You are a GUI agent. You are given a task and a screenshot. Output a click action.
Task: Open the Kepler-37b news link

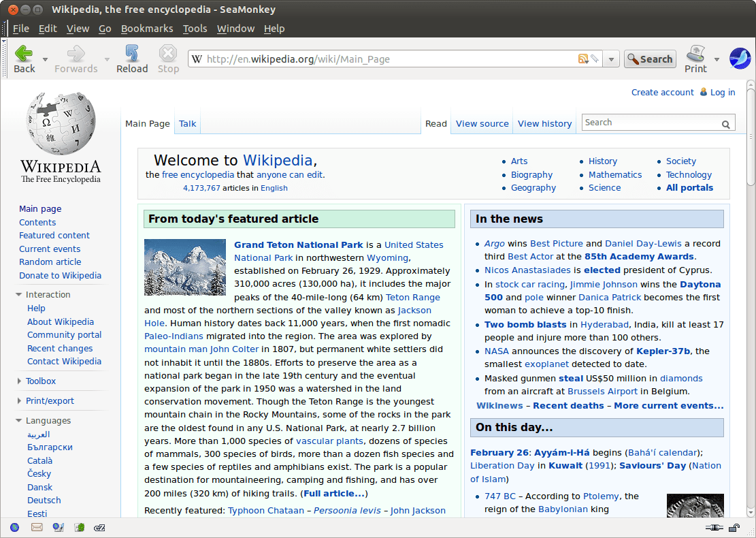click(x=663, y=351)
